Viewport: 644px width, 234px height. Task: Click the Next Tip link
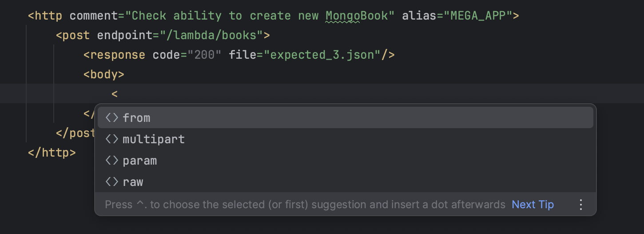533,205
